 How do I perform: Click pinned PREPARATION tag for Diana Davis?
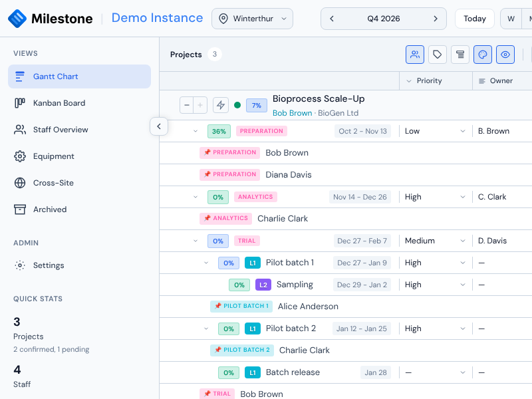229,174
